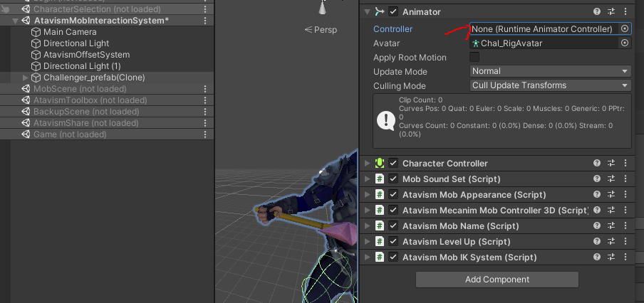Open the Update Mode dropdown

click(551, 71)
